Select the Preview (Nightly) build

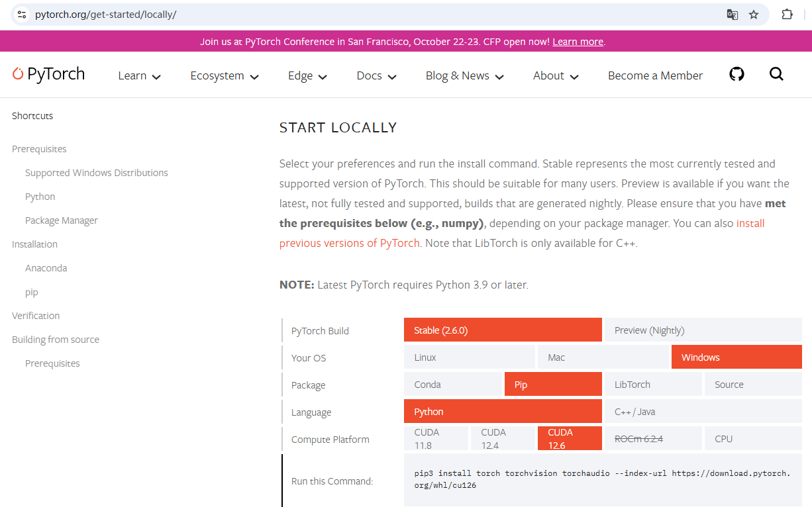[703, 330]
